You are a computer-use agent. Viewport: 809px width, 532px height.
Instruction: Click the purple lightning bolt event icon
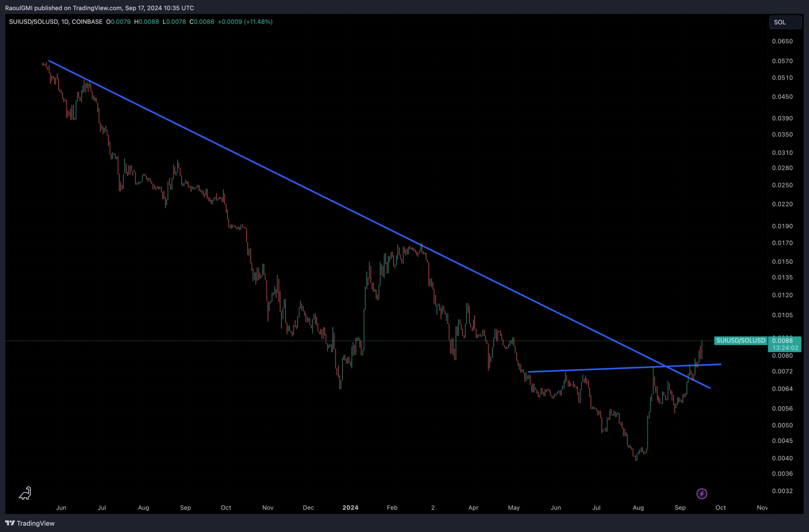point(702,494)
